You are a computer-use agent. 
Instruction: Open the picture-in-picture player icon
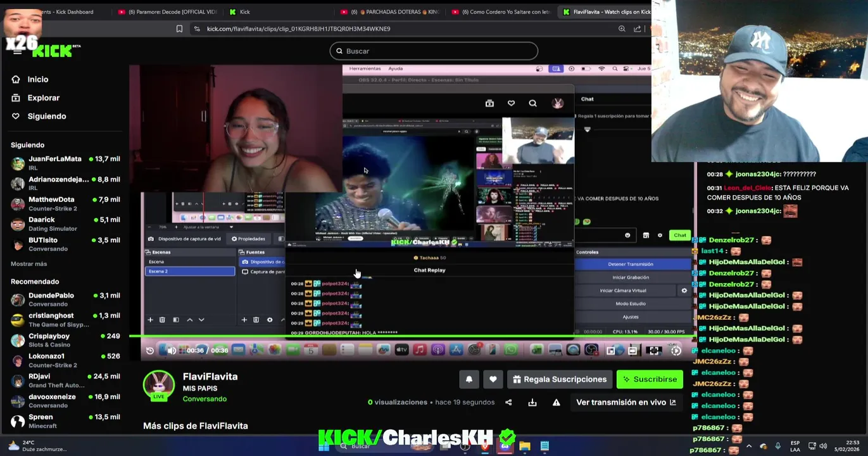611,350
